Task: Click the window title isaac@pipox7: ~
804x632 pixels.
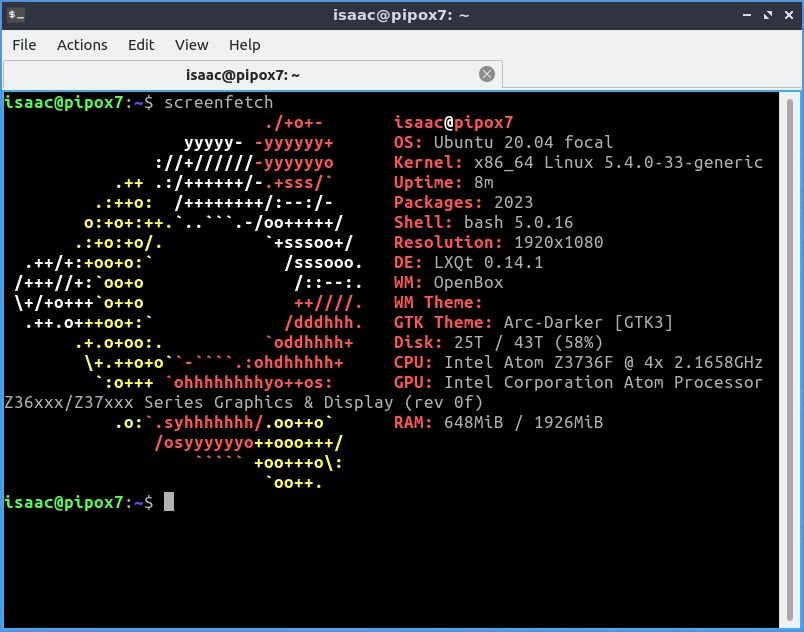Action: click(x=401, y=15)
